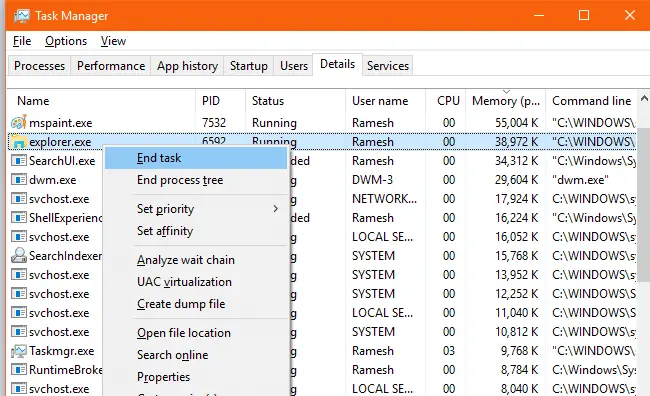Viewport: 650px width, 396px height.
Task: Click icon of svchost.exe using 13,952 K
Action: click(x=19, y=275)
